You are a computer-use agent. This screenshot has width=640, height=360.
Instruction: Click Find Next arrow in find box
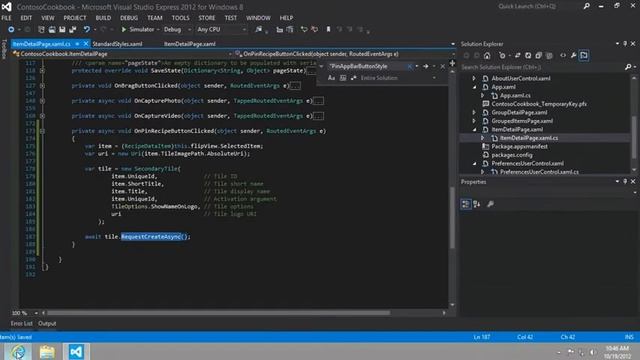pos(426,66)
